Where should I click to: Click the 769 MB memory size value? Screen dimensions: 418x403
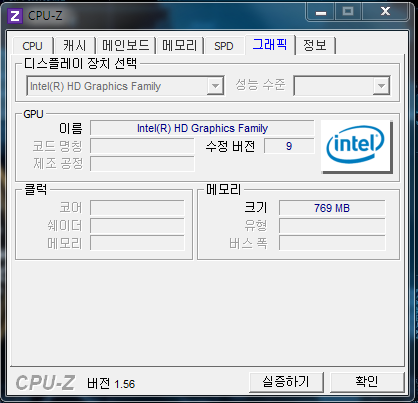click(x=332, y=208)
